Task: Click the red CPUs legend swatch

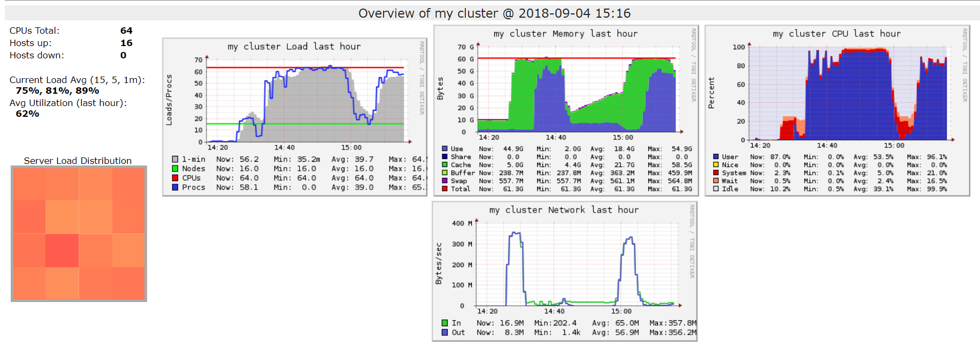Action: point(175,178)
